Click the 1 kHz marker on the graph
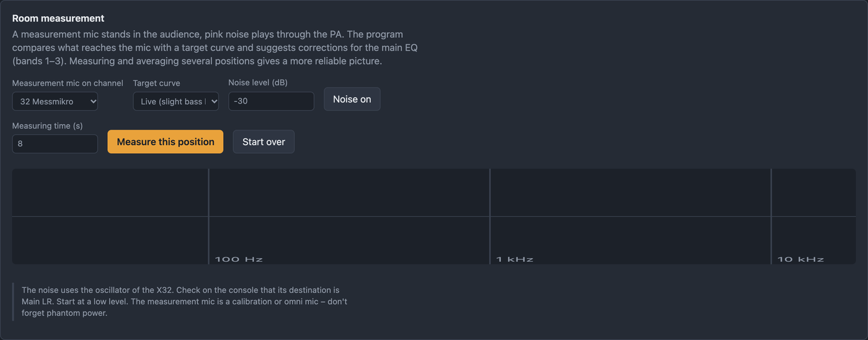 pyautogui.click(x=515, y=259)
